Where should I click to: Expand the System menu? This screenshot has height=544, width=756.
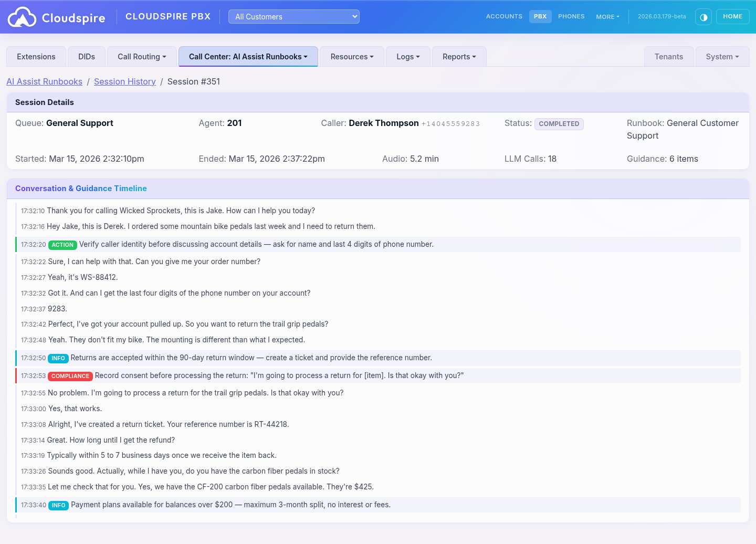[x=722, y=56]
